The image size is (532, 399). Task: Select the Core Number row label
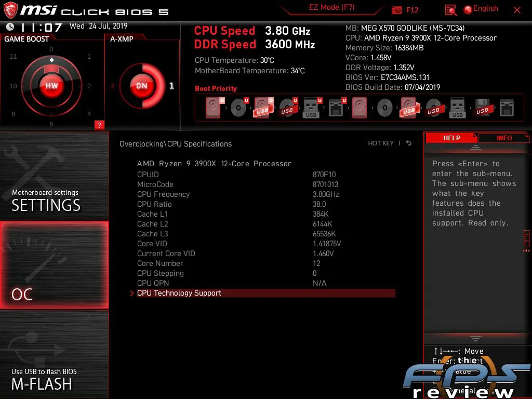point(160,263)
